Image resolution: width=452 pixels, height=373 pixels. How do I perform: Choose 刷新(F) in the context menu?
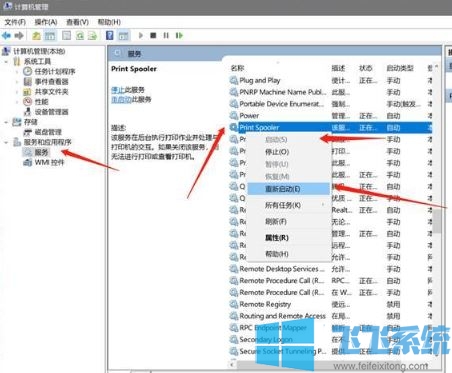pos(289,221)
